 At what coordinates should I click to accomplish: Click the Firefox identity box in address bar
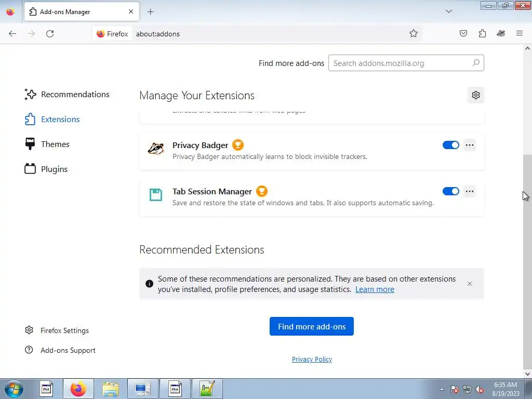click(x=112, y=34)
